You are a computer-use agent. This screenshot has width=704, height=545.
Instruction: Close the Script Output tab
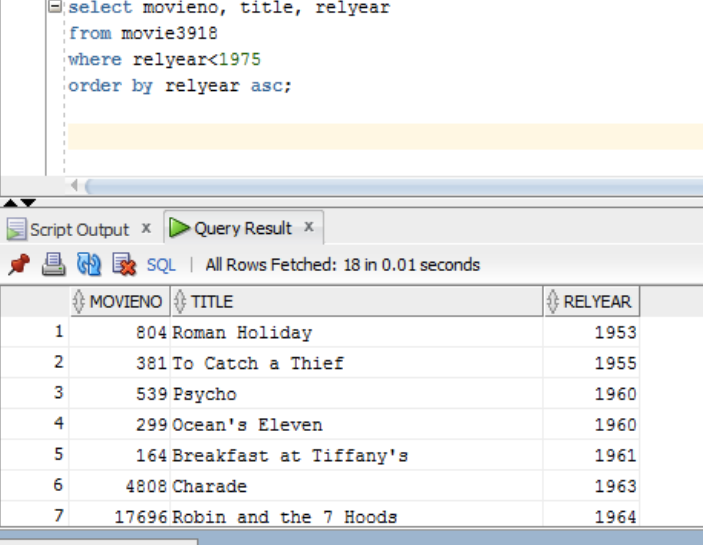146,228
